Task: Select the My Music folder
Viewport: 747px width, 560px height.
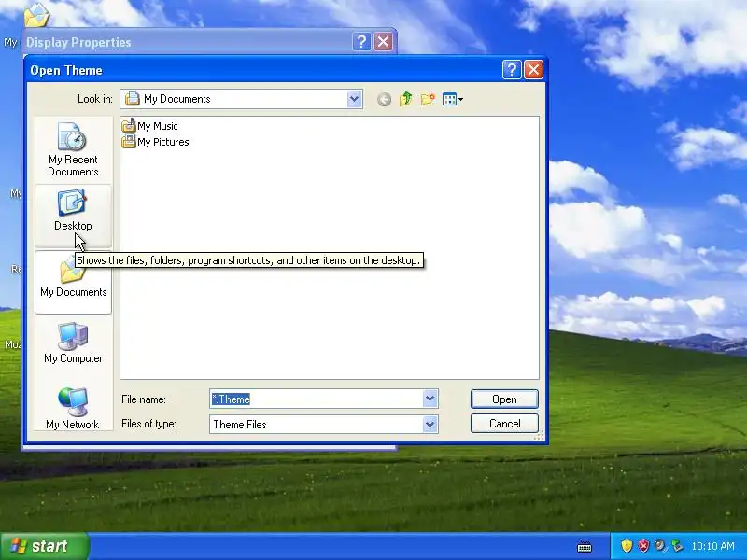Action: 149,126
